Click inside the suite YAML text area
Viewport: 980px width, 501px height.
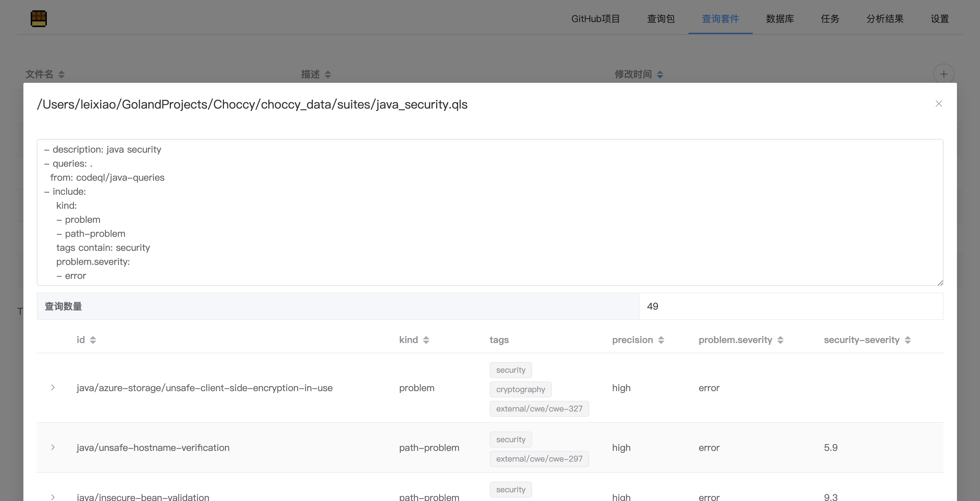[x=489, y=212]
